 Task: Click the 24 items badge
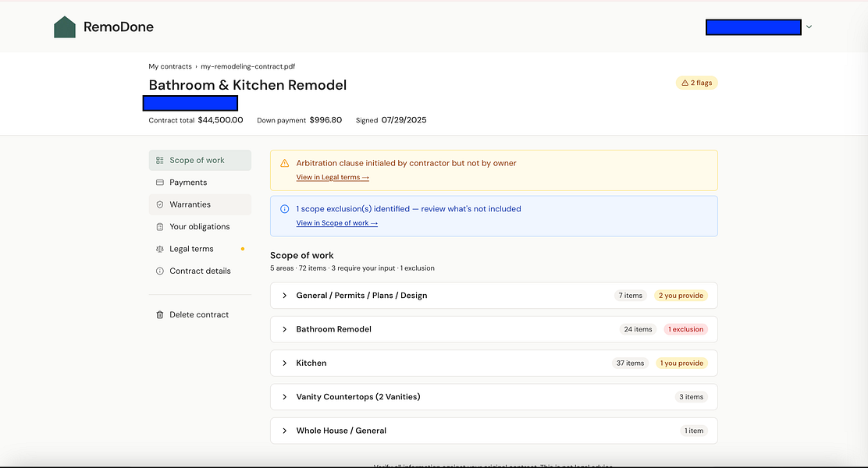[638, 329]
